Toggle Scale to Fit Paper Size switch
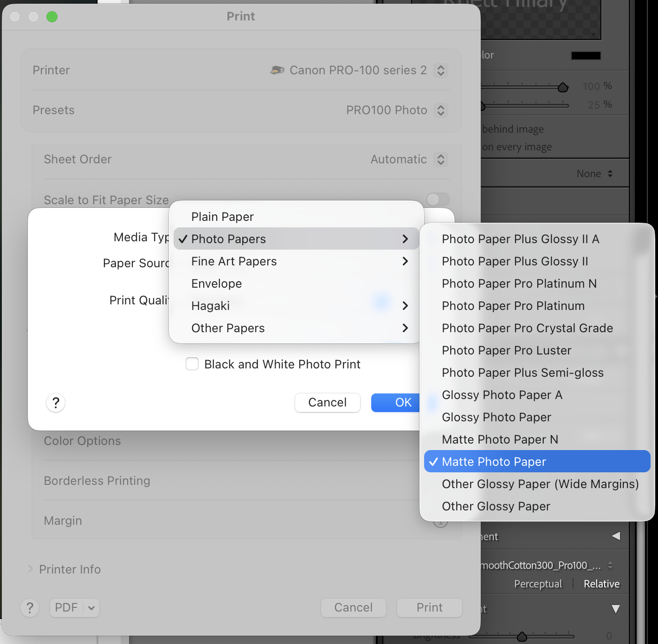This screenshot has width=658, height=644. coord(438,200)
